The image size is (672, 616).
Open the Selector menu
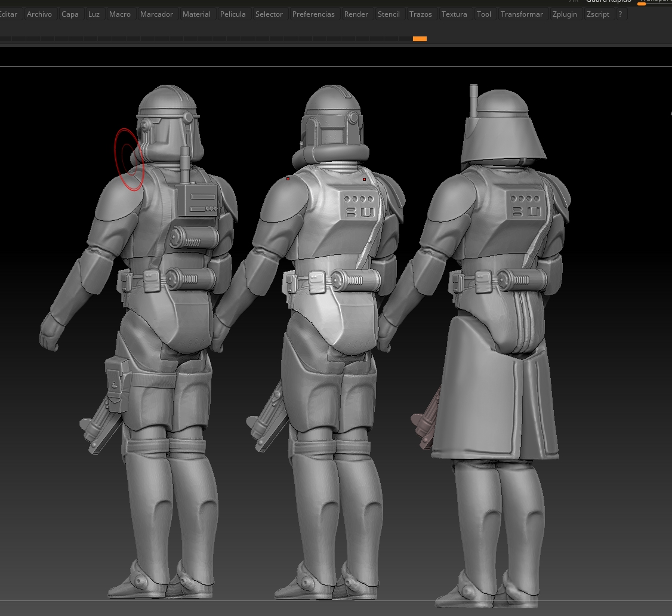pyautogui.click(x=269, y=14)
